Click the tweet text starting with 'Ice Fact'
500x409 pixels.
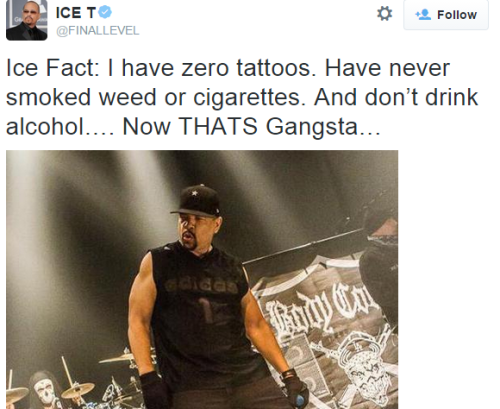[x=242, y=97]
